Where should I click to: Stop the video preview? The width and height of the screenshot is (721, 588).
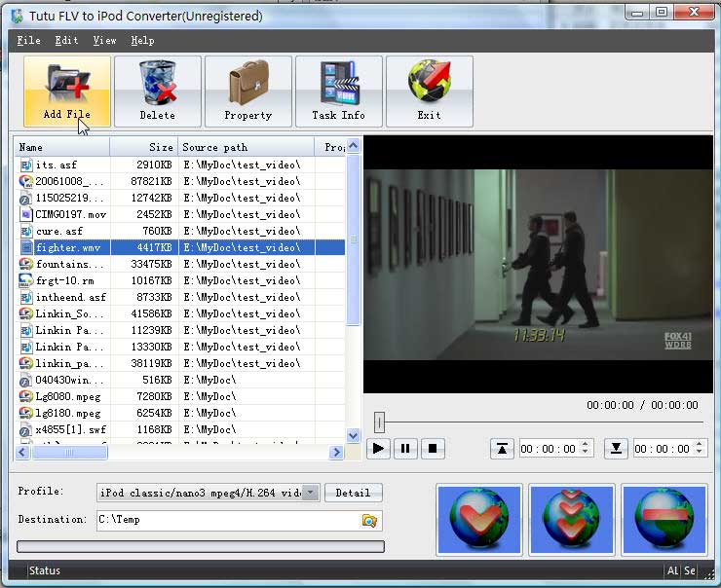click(x=433, y=449)
